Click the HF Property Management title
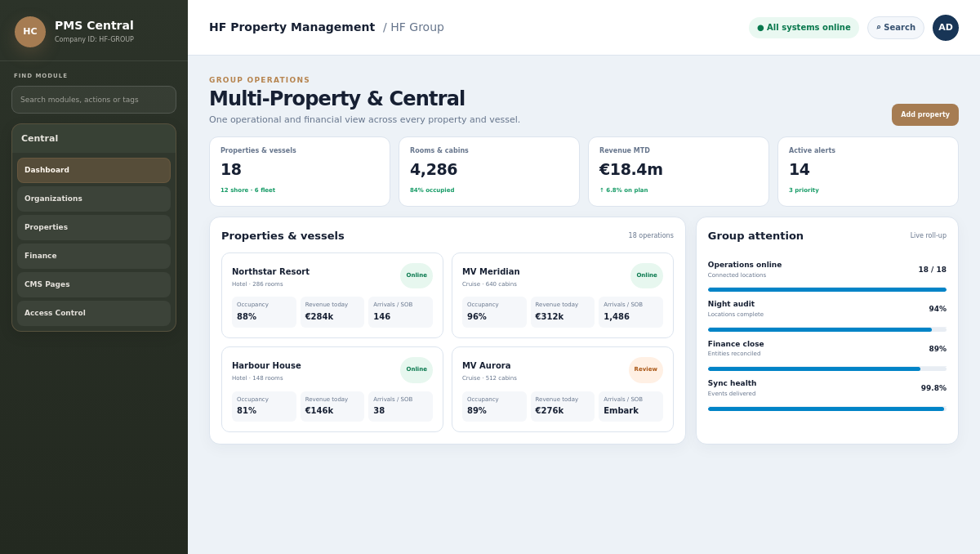 click(x=292, y=27)
